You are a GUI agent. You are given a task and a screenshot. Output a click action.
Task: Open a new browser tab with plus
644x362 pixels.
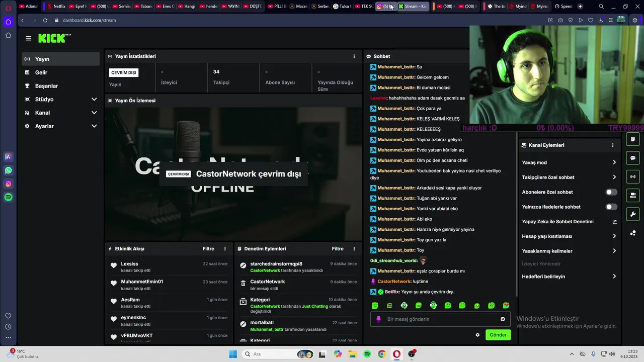pyautogui.click(x=580, y=7)
